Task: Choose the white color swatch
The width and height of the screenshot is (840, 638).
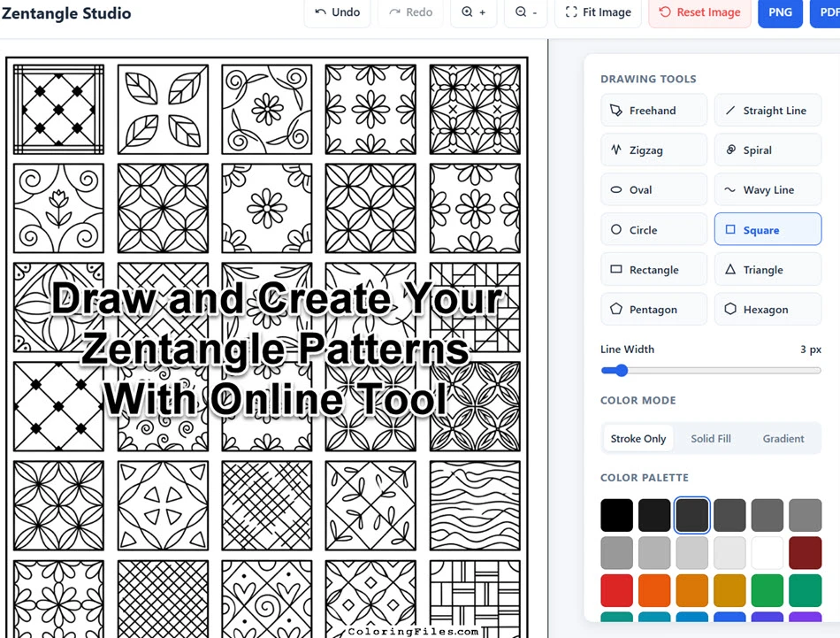Action: pyautogui.click(x=767, y=553)
